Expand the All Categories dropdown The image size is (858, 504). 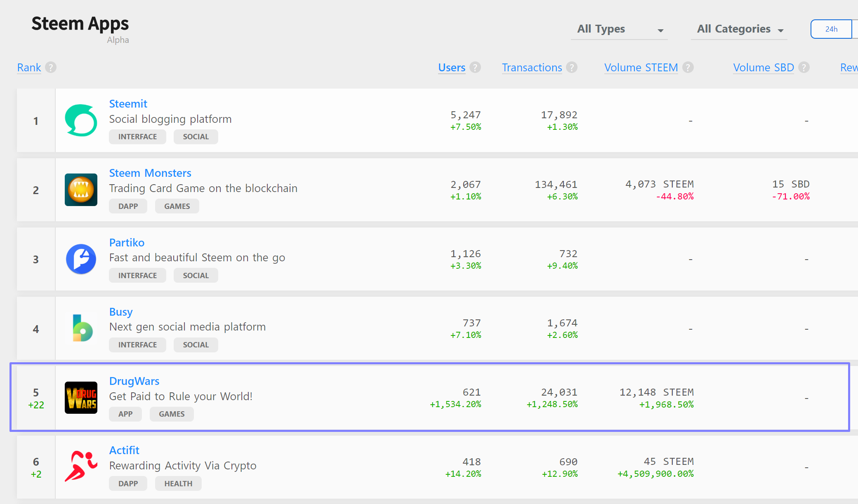[739, 29]
